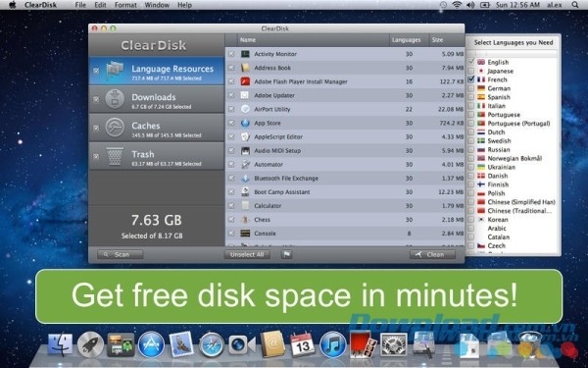The height and width of the screenshot is (368, 588).
Task: Open the Edit menu
Action: [x=100, y=5]
